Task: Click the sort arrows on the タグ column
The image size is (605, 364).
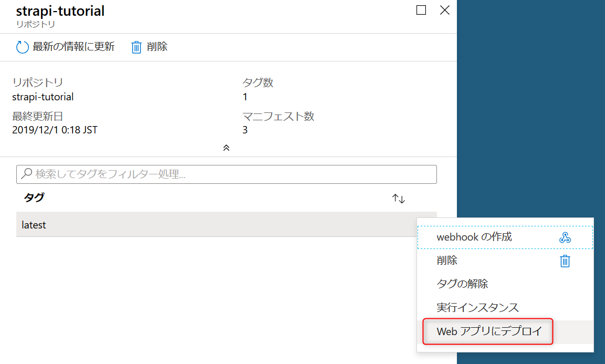Action: click(x=398, y=199)
